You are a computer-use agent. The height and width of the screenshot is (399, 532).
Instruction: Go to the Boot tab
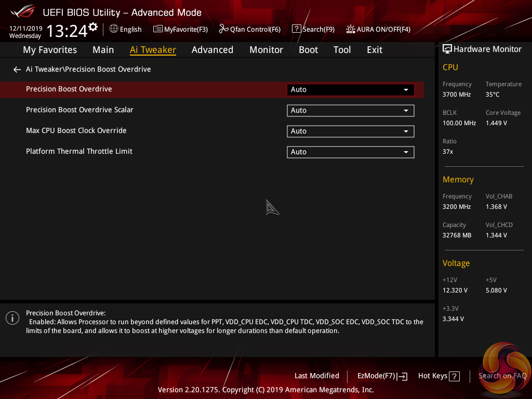click(x=308, y=50)
